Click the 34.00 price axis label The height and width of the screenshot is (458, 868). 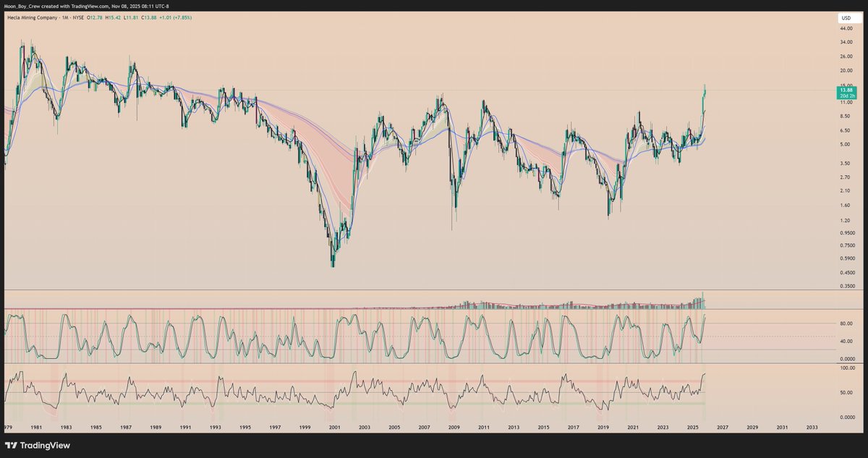(846, 43)
